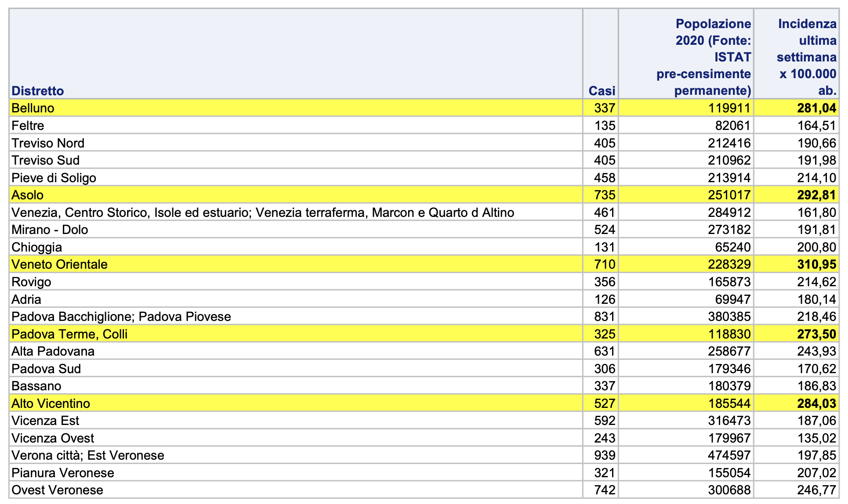Select the Alta Padovana cell

pyautogui.click(x=296, y=351)
